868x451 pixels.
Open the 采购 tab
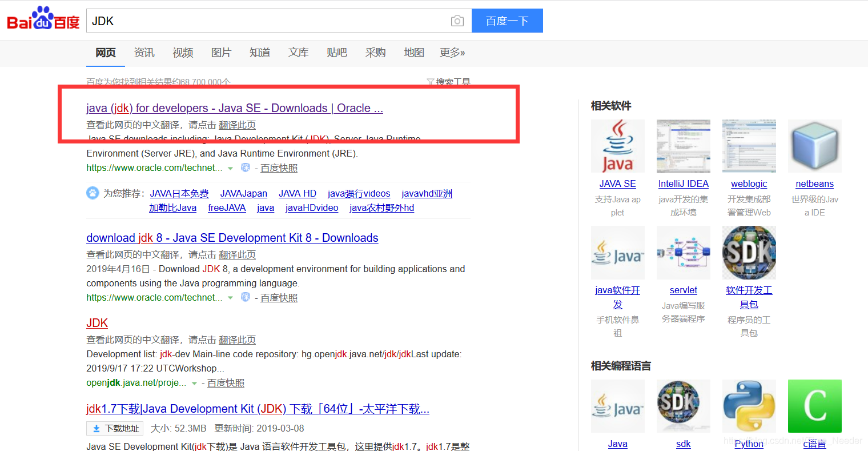(x=375, y=53)
